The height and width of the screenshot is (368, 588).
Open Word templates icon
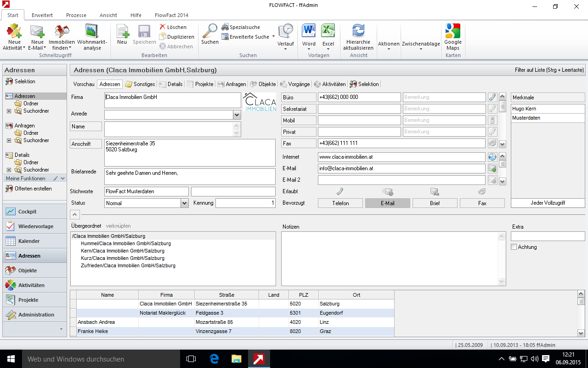(309, 31)
